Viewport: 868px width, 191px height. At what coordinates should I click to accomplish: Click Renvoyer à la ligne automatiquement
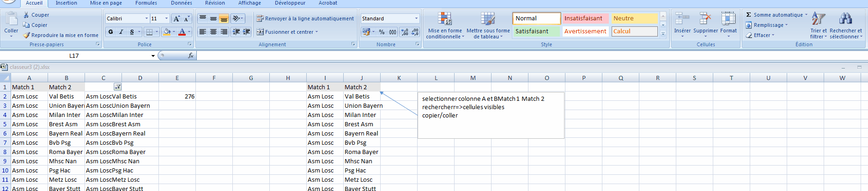[305, 18]
